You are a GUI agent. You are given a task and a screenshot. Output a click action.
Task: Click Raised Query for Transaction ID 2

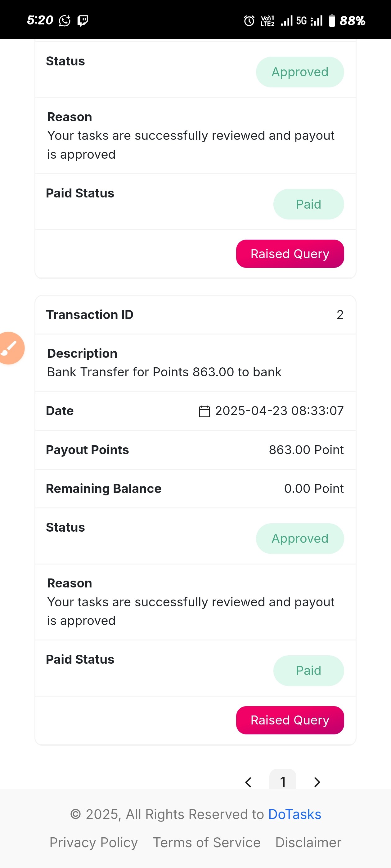[x=290, y=720]
